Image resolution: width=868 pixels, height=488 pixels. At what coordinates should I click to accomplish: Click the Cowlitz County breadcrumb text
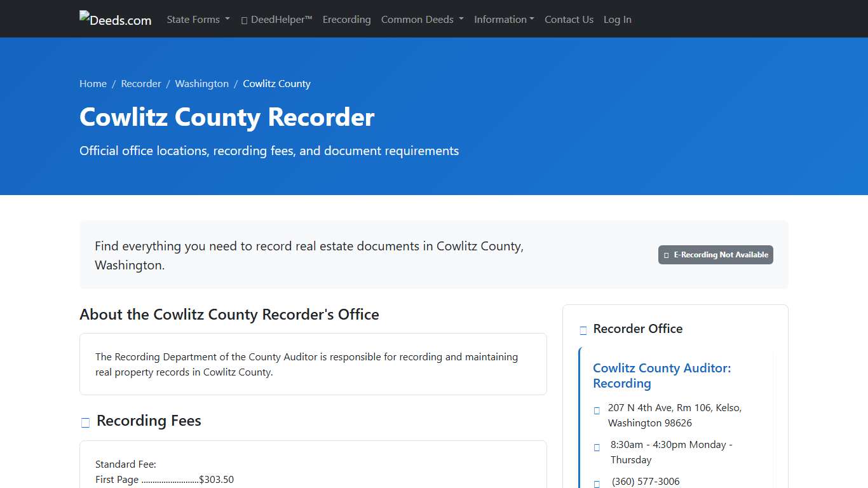276,83
